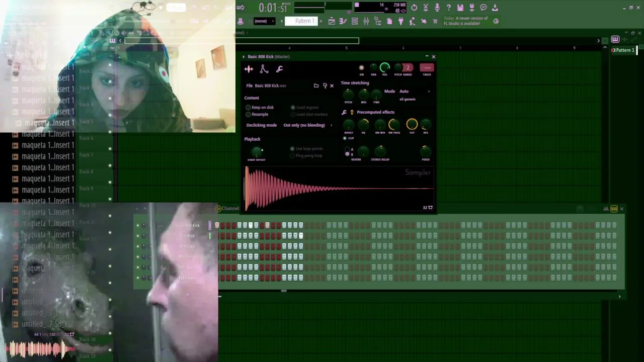Click the globe icon beside news panel

coord(496,21)
